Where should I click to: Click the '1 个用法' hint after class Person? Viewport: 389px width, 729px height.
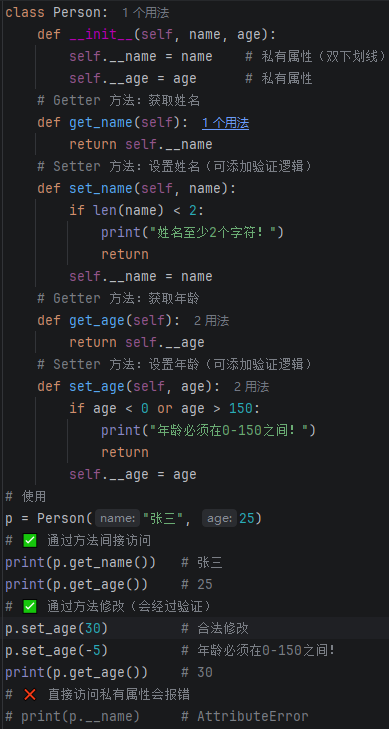tap(145, 13)
